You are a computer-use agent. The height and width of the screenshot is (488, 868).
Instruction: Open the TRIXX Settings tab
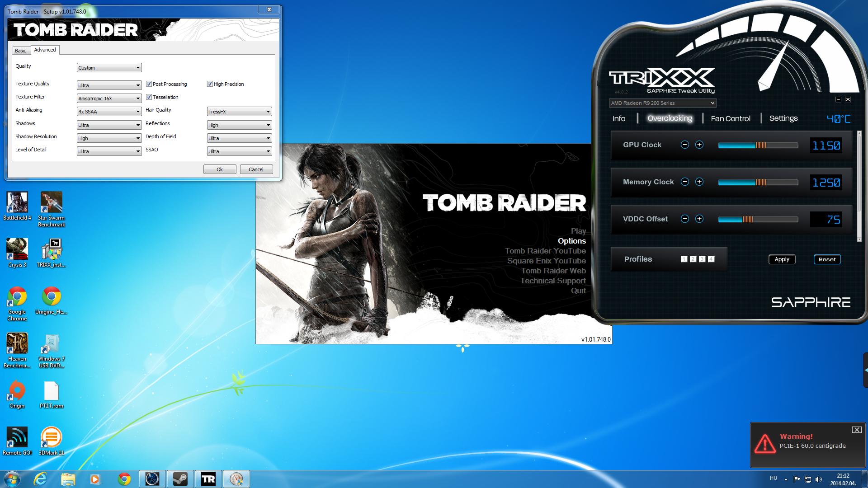pyautogui.click(x=783, y=118)
